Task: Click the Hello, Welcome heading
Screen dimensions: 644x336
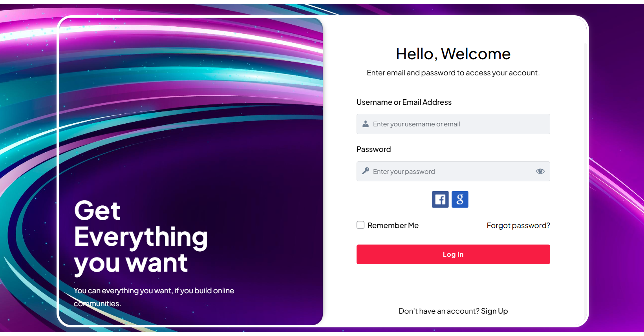Action: (x=453, y=54)
